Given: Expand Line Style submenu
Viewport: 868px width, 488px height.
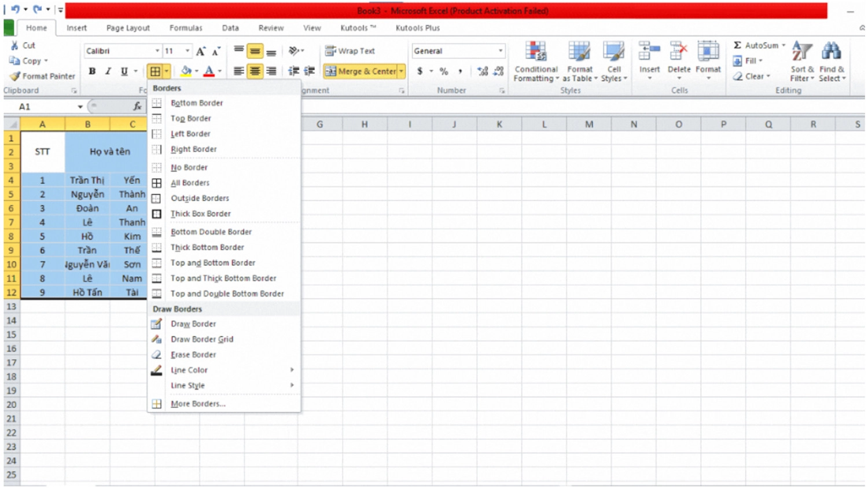Looking at the screenshot, I should (225, 386).
